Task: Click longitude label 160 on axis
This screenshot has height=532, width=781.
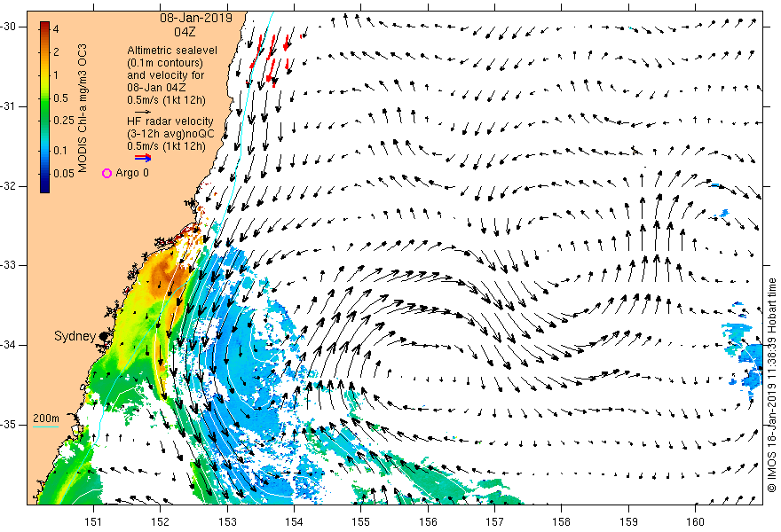Action: [x=695, y=521]
